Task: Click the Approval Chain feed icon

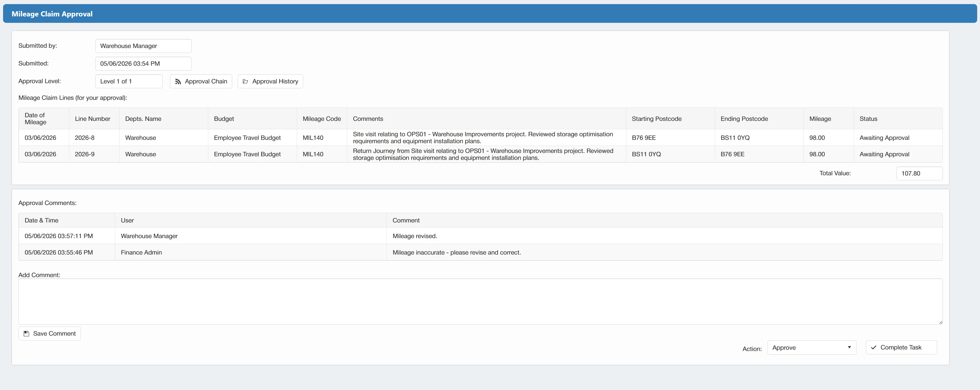Action: (x=178, y=81)
